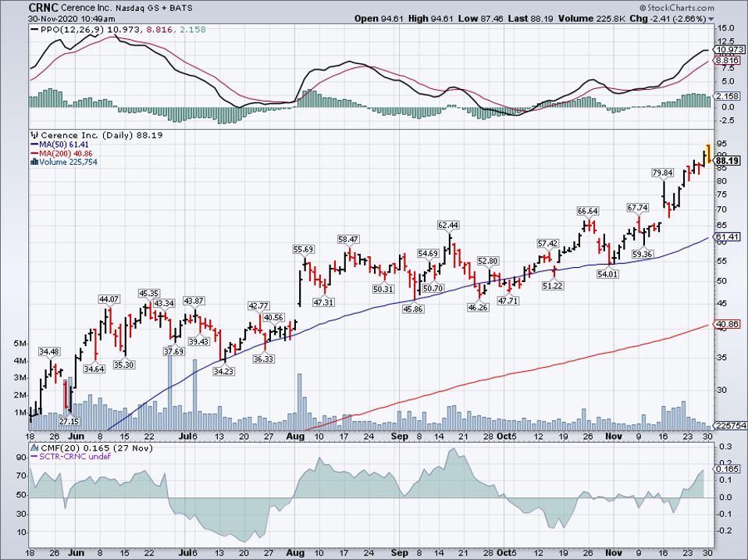This screenshot has height=560, width=748.
Task: Click the CRNC ticker symbol heading
Action: [x=44, y=8]
